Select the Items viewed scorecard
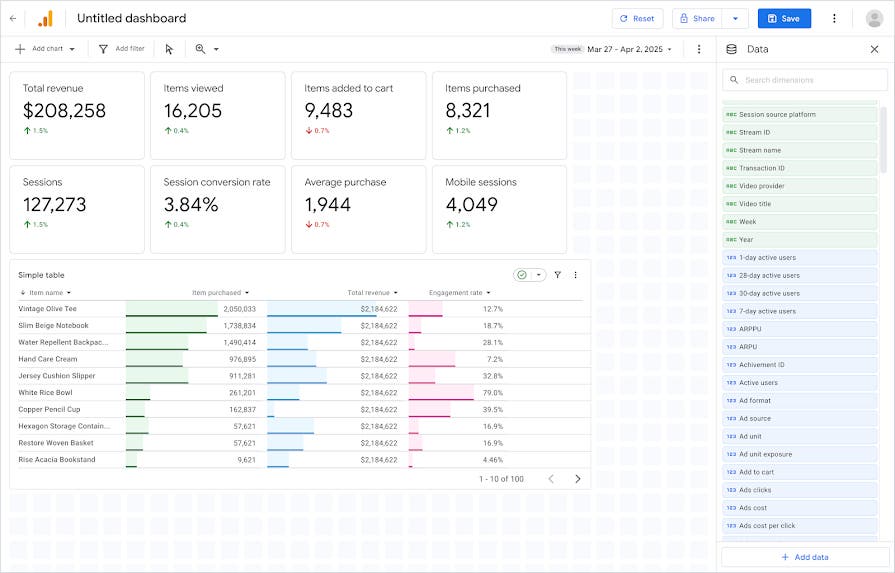This screenshot has height=573, width=895. pyautogui.click(x=217, y=115)
